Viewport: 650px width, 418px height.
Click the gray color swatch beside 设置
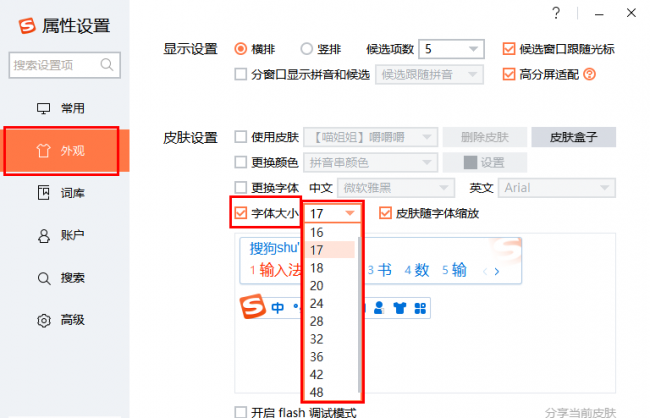[x=470, y=163]
